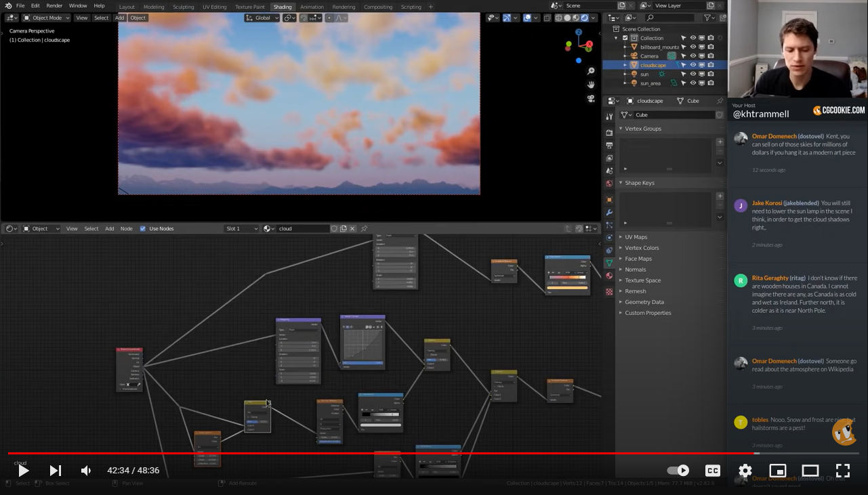Toggle closed captions CC button
The image size is (868, 495).
tap(713, 471)
